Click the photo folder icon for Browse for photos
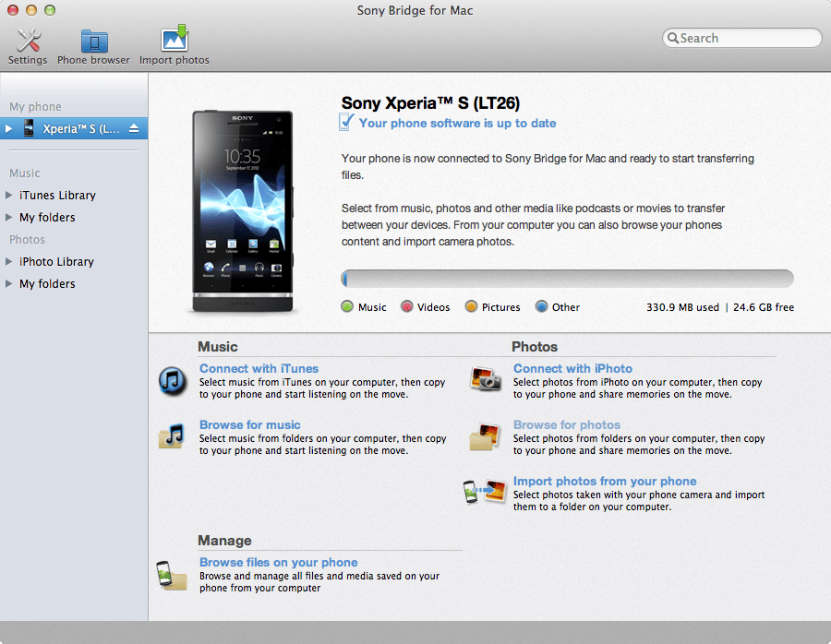The image size is (831, 644). click(485, 437)
